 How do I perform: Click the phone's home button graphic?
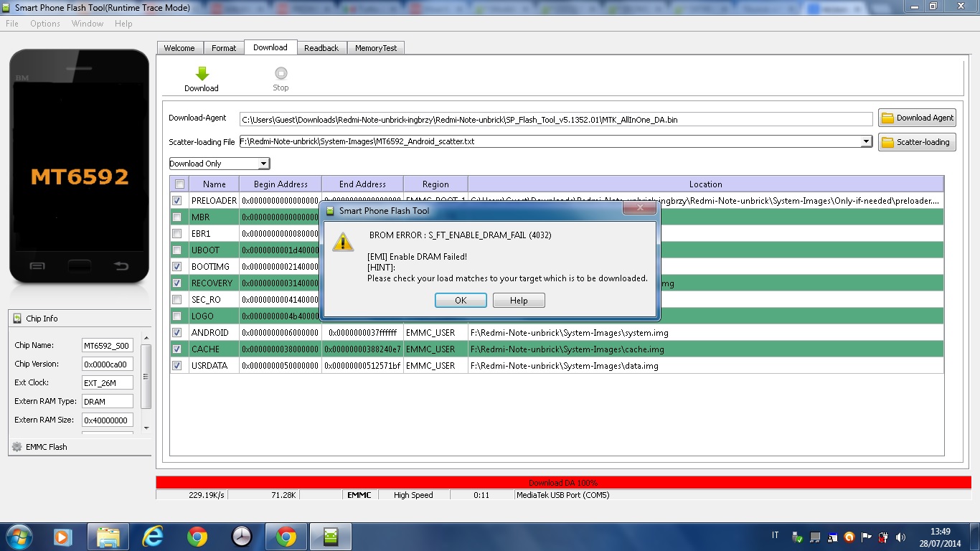[x=79, y=266]
